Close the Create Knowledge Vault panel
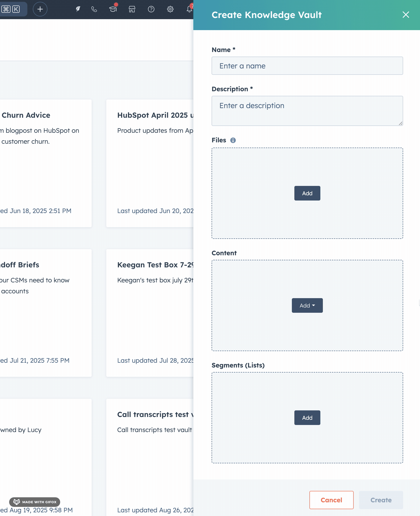This screenshot has height=516, width=420. click(405, 15)
